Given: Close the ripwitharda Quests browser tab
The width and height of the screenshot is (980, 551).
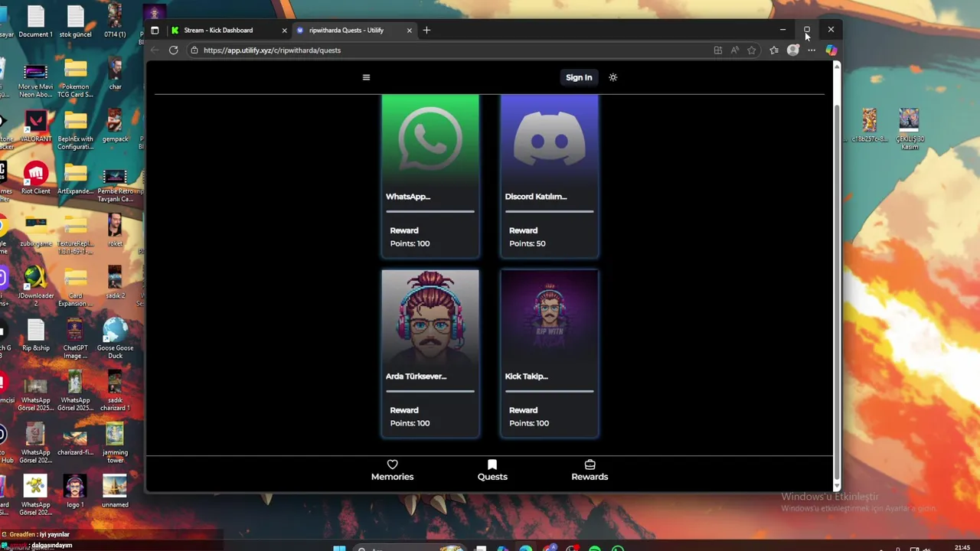Looking at the screenshot, I should 409,31.
